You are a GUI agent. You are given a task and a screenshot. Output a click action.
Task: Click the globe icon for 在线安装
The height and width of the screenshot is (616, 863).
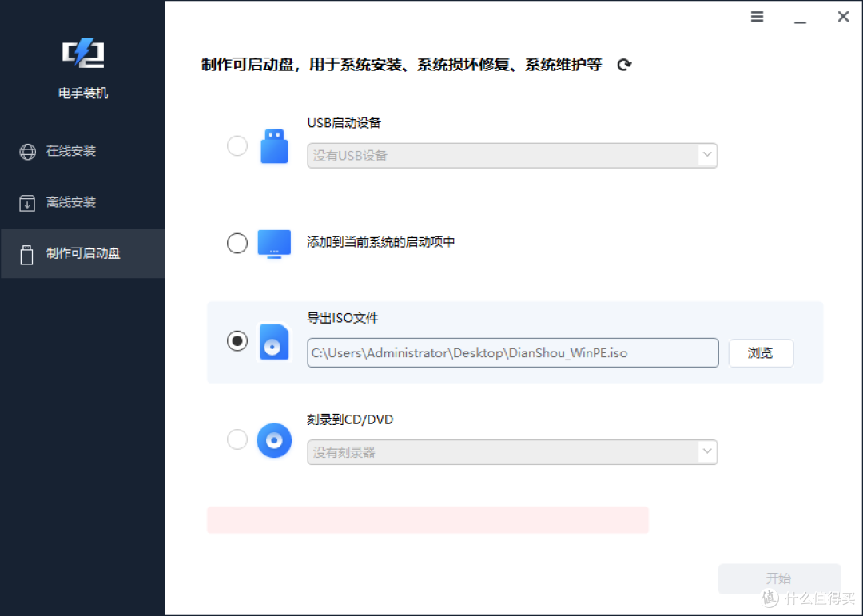coord(27,151)
